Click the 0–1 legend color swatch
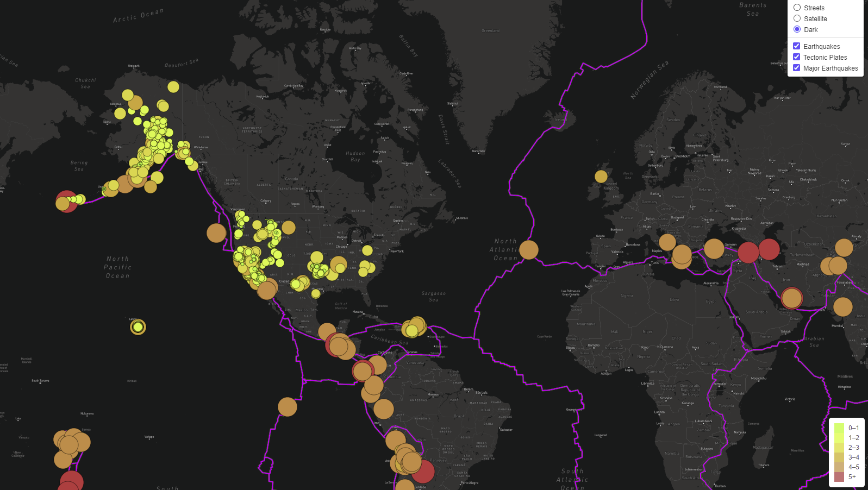Image resolution: width=868 pixels, height=490 pixels. coord(839,428)
